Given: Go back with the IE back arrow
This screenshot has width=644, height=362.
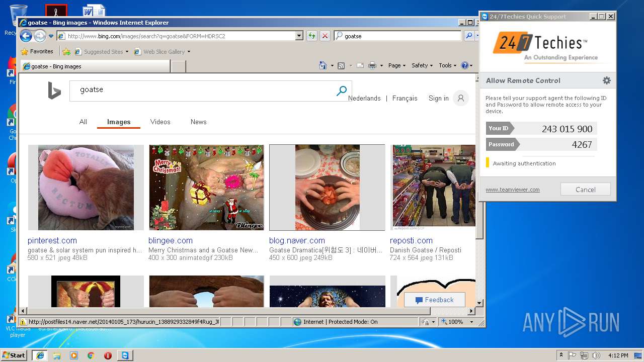Looking at the screenshot, I should [26, 36].
